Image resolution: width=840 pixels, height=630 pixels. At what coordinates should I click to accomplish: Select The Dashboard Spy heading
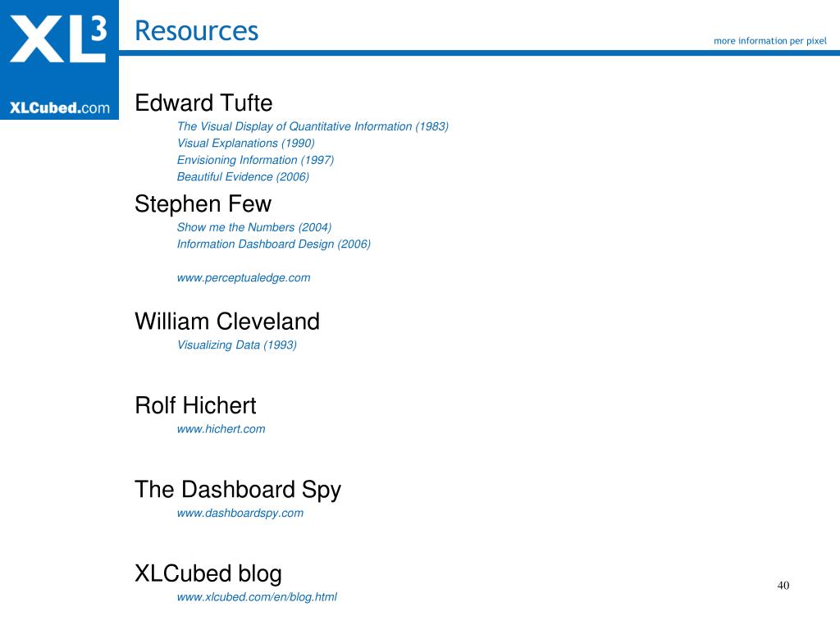[x=238, y=491]
